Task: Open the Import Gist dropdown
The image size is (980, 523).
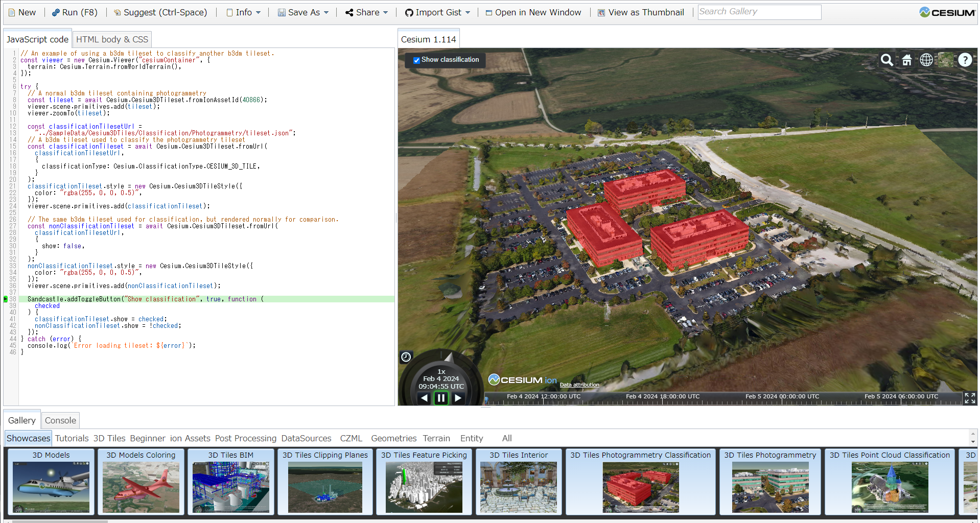Action: pyautogui.click(x=437, y=12)
